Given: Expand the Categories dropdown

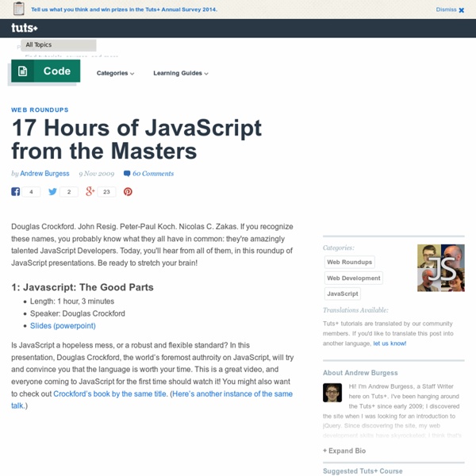Looking at the screenshot, I should [x=115, y=73].
